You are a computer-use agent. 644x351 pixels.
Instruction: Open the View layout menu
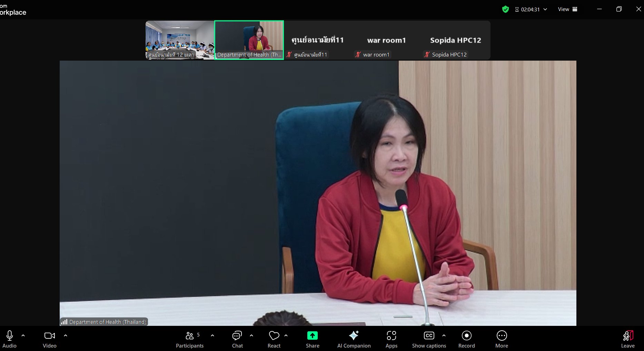point(567,9)
